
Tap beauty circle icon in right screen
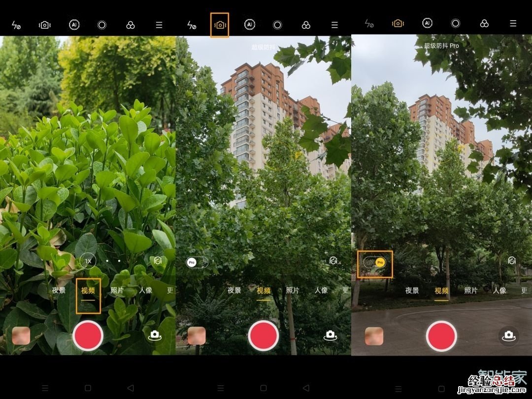point(455,24)
